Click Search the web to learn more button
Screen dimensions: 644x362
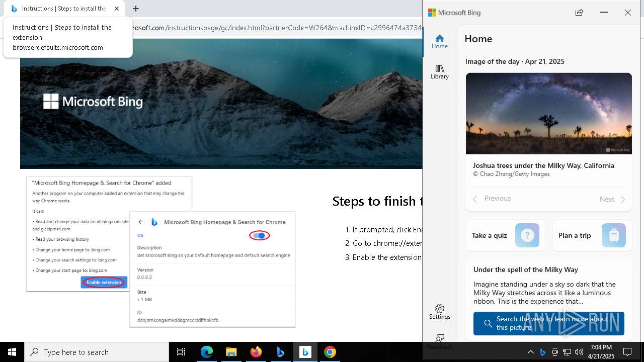pyautogui.click(x=548, y=323)
